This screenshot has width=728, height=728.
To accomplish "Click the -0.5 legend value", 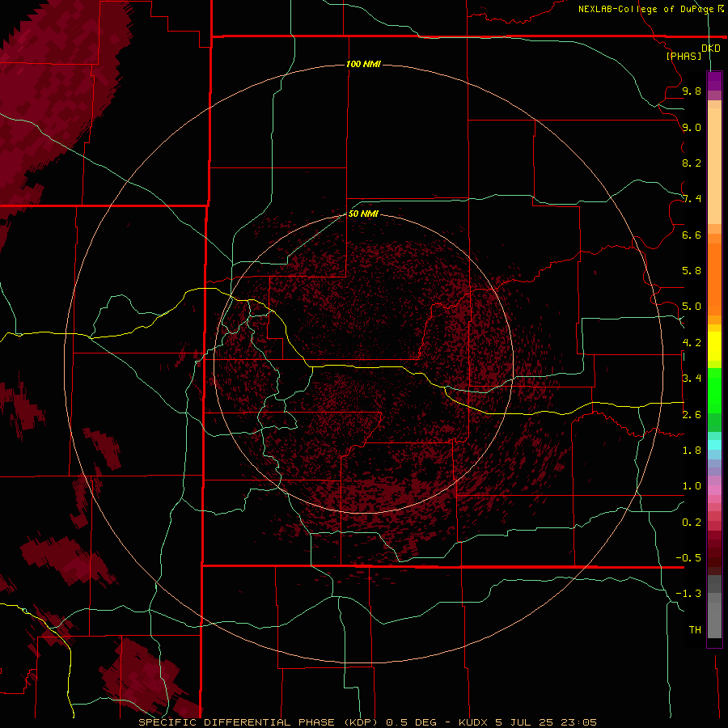I will pyautogui.click(x=688, y=558).
